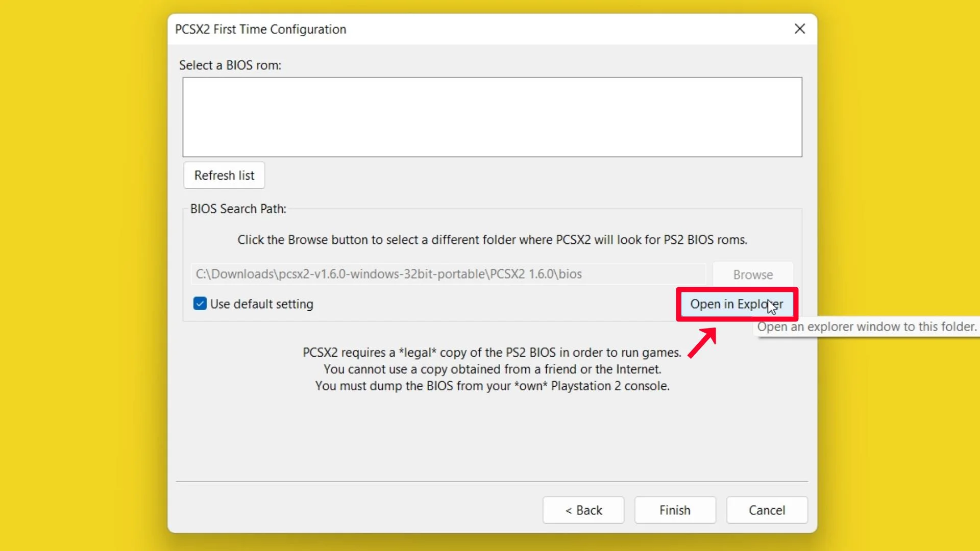This screenshot has height=551, width=980.
Task: Click the 'cannot use a copy obtained' line
Action: 492,369
